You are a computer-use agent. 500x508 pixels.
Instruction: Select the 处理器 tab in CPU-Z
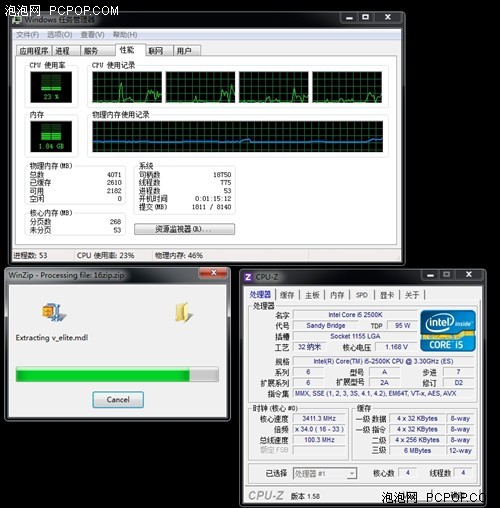(260, 295)
